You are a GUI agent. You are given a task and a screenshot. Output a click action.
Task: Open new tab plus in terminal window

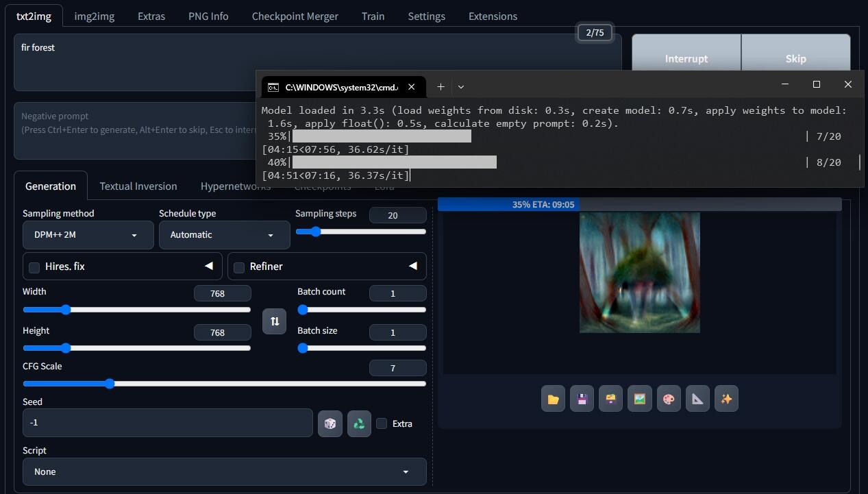click(441, 86)
